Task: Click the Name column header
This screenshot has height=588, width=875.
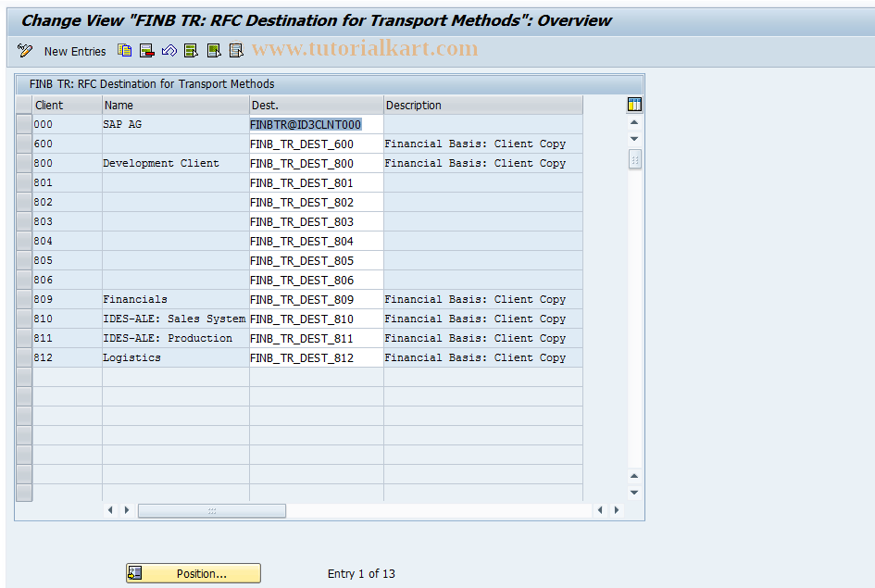Action: (176, 105)
